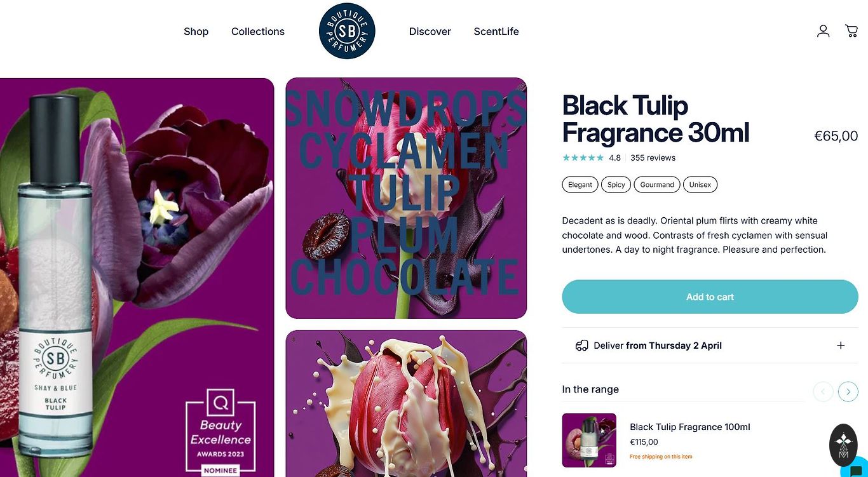Image resolution: width=868 pixels, height=477 pixels.
Task: Go to previous item in range carousel
Action: click(x=823, y=391)
